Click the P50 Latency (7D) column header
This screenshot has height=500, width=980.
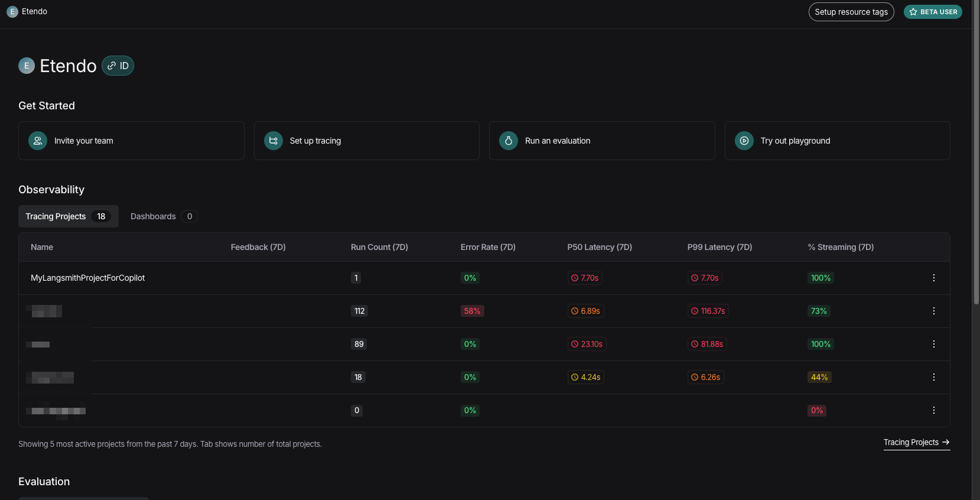[600, 247]
